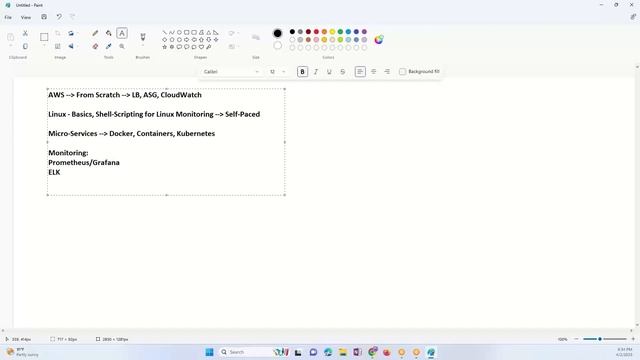Screen dimensions: 640x360
Task: Expand the Select tool options arrow
Action: [x=44, y=46]
